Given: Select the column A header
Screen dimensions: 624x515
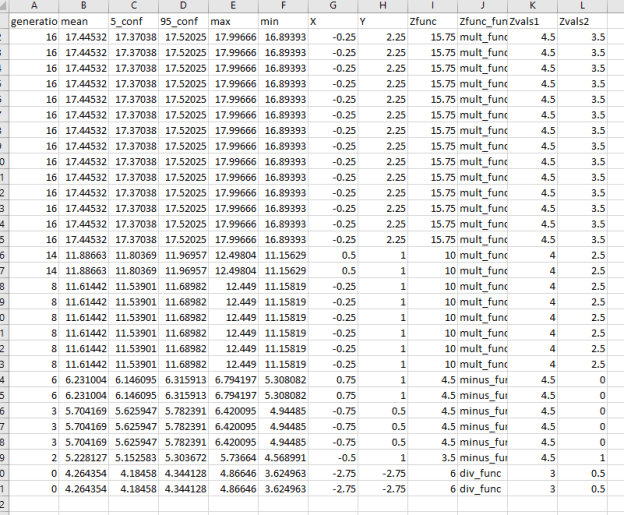Looking at the screenshot, I should [x=34, y=6].
